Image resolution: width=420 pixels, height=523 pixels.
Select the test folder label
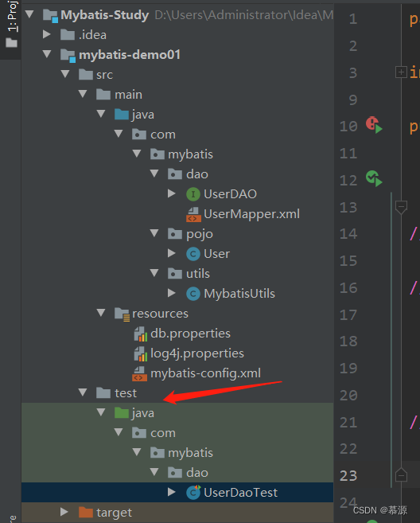tap(126, 393)
